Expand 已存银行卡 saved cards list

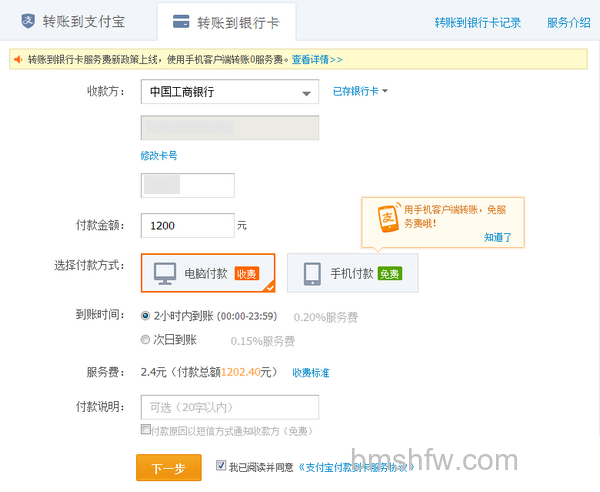360,91
